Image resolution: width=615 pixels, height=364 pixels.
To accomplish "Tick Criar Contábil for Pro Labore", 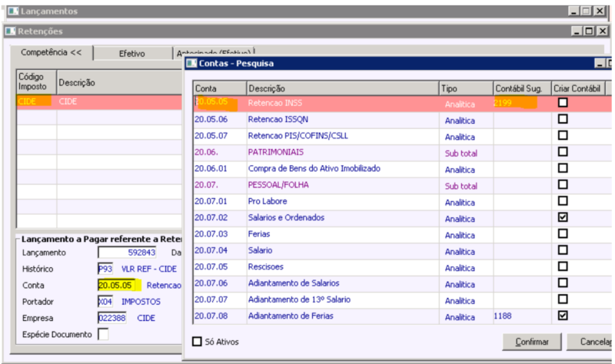I will pyautogui.click(x=563, y=201).
